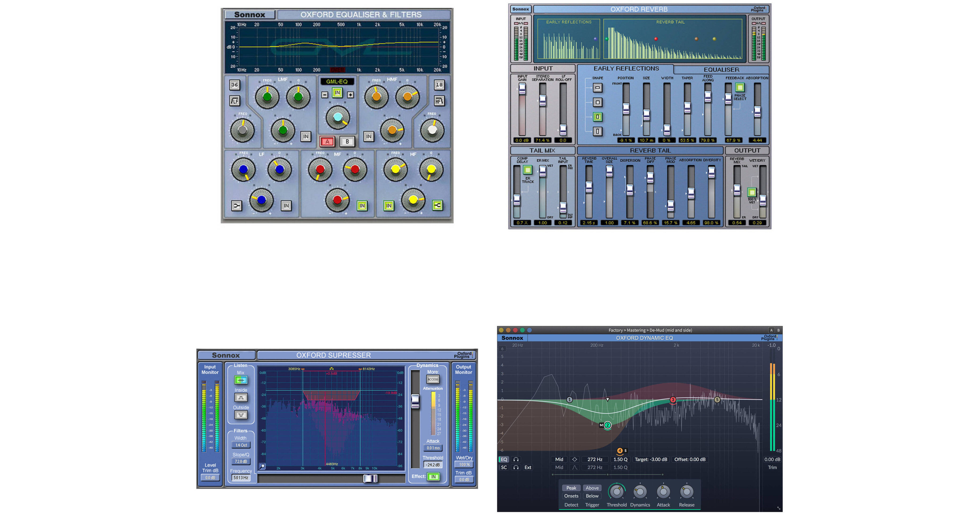980x514 pixels.
Task: Select the green active Early Reflections shape icon
Action: pyautogui.click(x=598, y=117)
